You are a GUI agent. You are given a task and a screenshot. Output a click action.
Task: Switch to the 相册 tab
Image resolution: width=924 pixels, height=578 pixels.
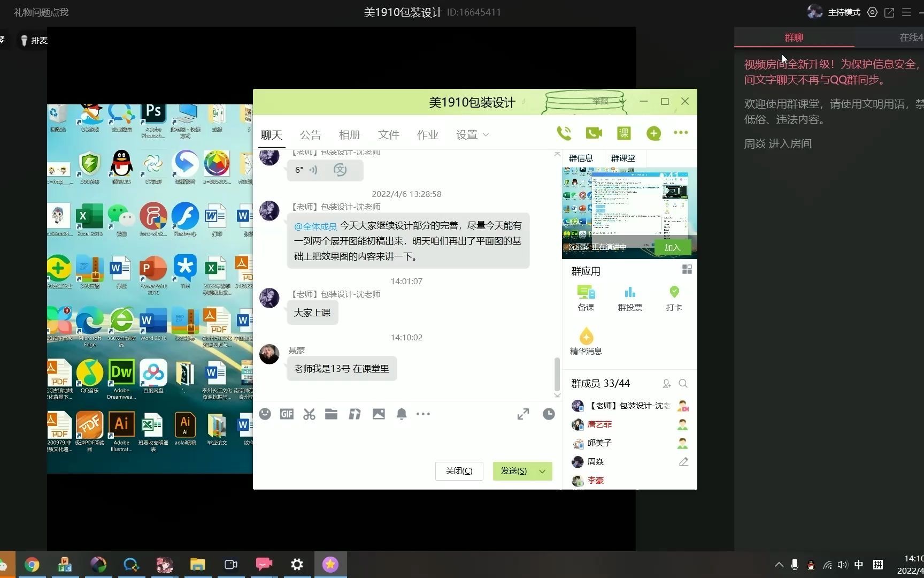[350, 135]
